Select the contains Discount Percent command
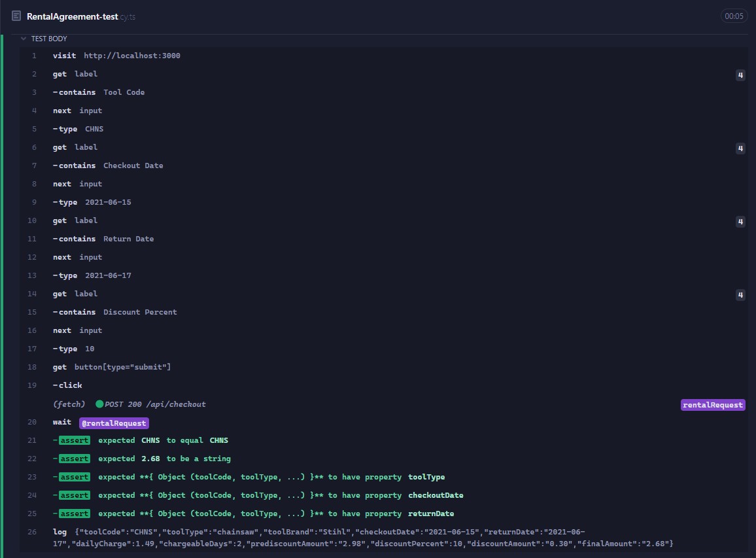Screen dimensions: 756x558 [384, 313]
